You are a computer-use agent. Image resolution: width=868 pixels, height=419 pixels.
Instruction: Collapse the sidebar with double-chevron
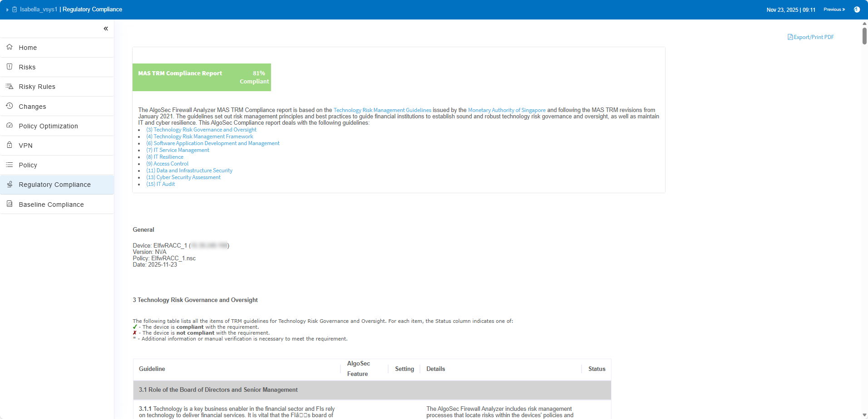(106, 29)
